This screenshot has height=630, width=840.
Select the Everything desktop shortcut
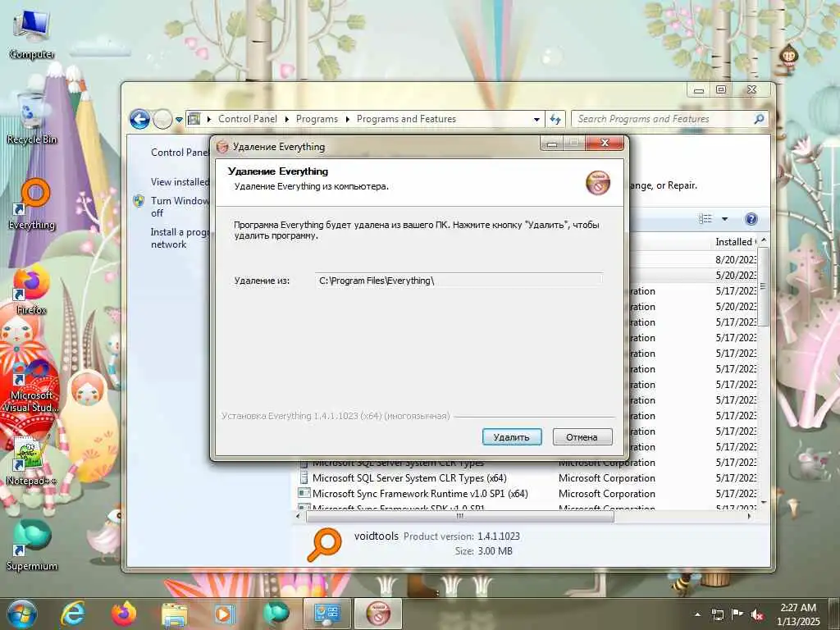tap(32, 204)
